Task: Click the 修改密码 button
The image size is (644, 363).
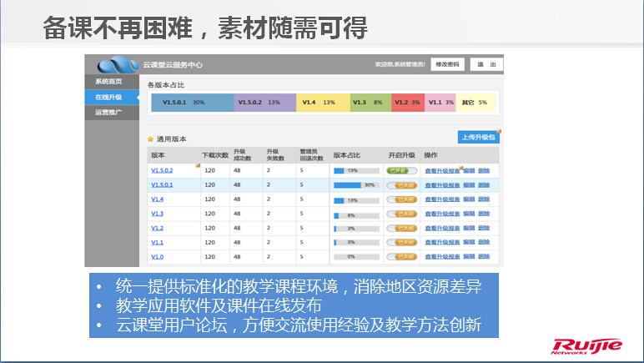Action: [x=445, y=64]
